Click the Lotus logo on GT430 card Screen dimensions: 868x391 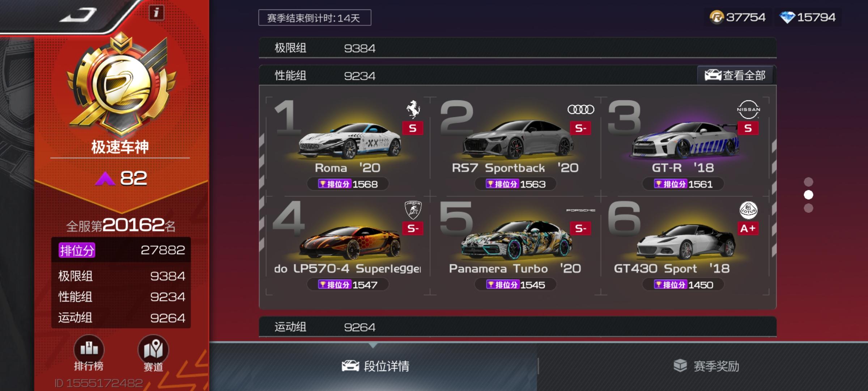tap(748, 210)
